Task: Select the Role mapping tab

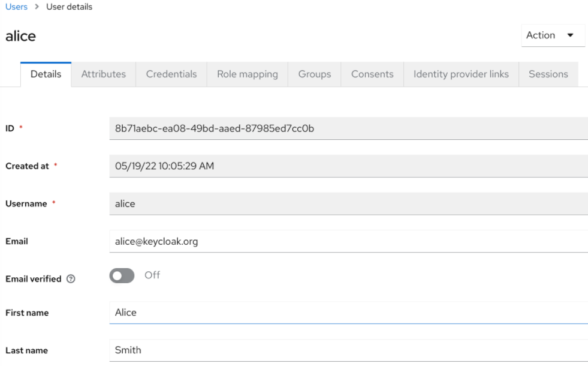Action: (248, 74)
